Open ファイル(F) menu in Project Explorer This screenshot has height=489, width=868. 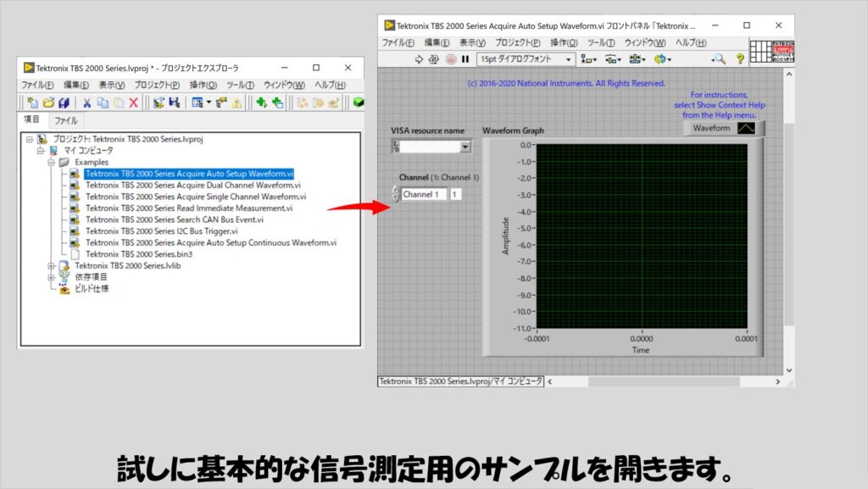(37, 85)
